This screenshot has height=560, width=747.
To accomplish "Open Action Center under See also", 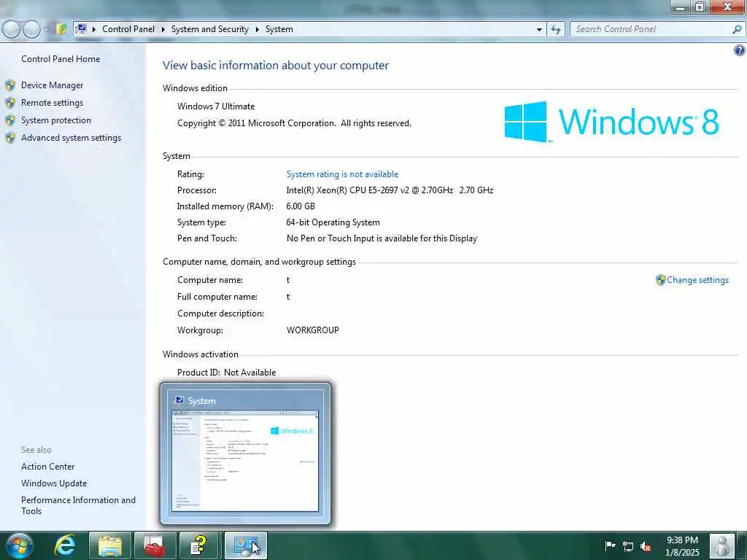I will point(47,467).
